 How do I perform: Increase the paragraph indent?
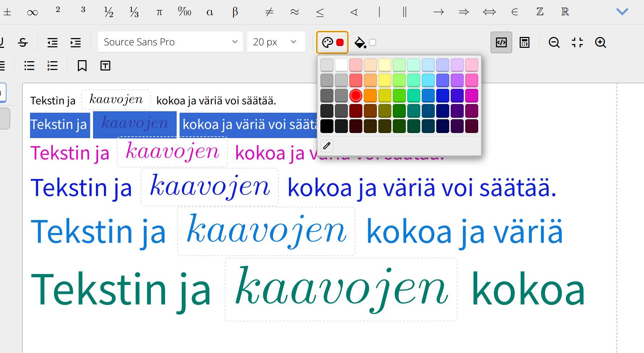click(76, 42)
